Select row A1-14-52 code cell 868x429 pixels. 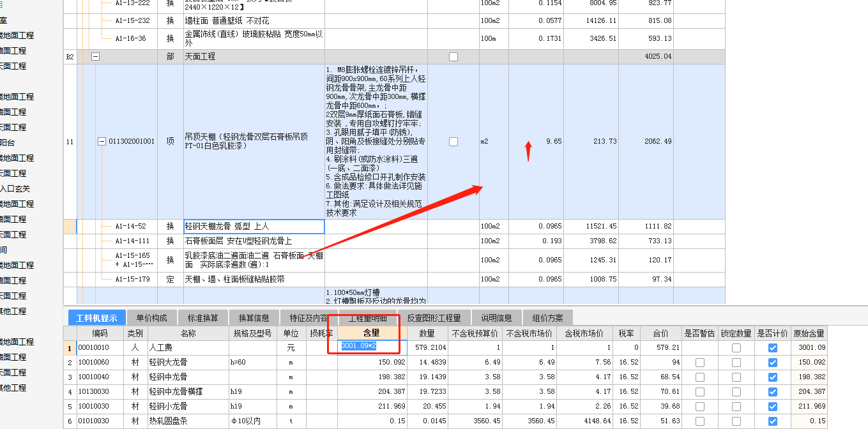point(131,227)
